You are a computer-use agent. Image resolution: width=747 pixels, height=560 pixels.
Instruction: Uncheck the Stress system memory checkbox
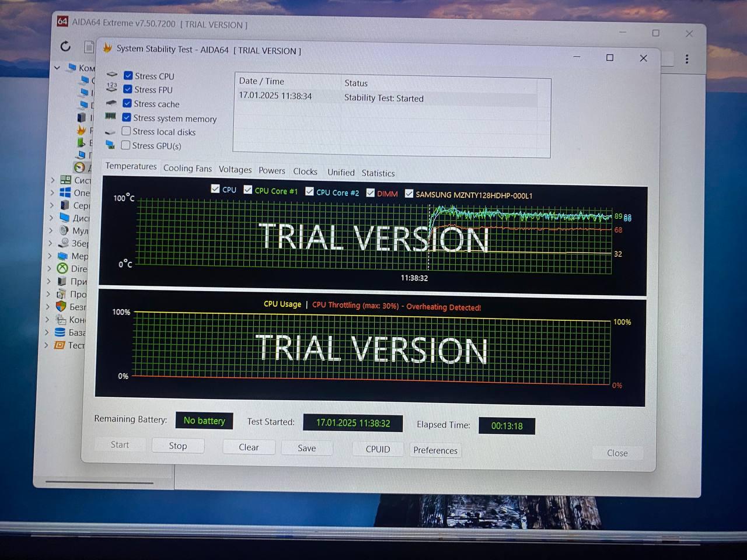tap(127, 117)
